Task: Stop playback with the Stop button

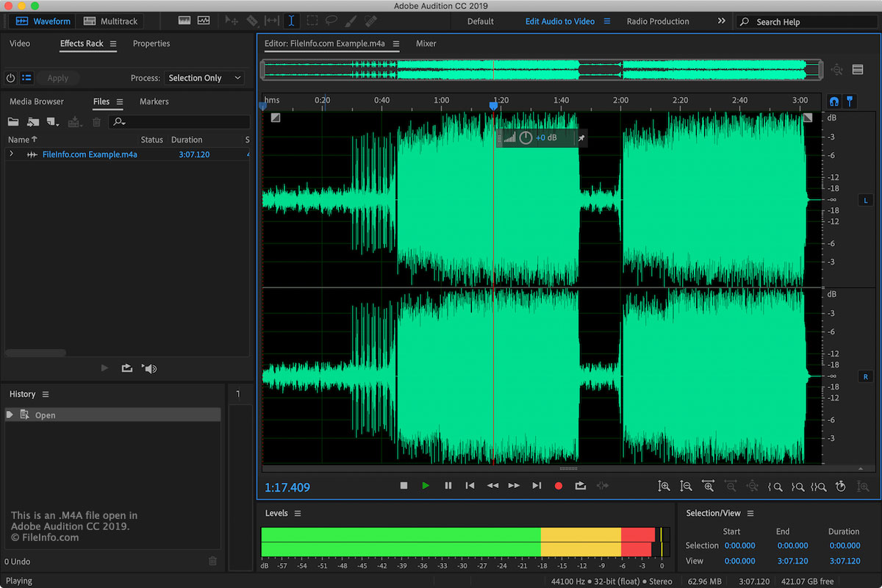Action: point(404,486)
